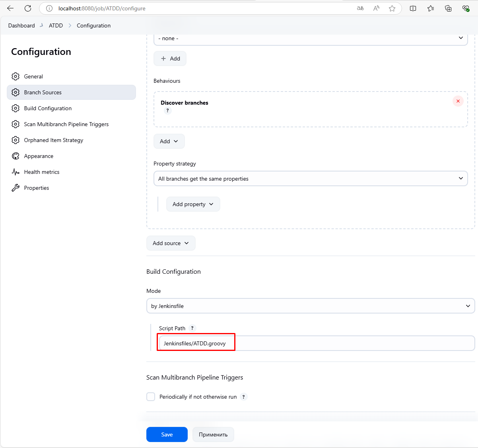Image resolution: width=478 pixels, height=448 pixels.
Task: Go to General section in sidebar
Action: (33, 76)
